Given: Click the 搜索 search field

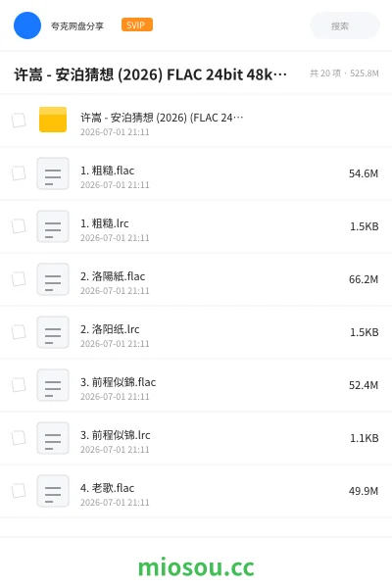Looking at the screenshot, I should [x=345, y=25].
